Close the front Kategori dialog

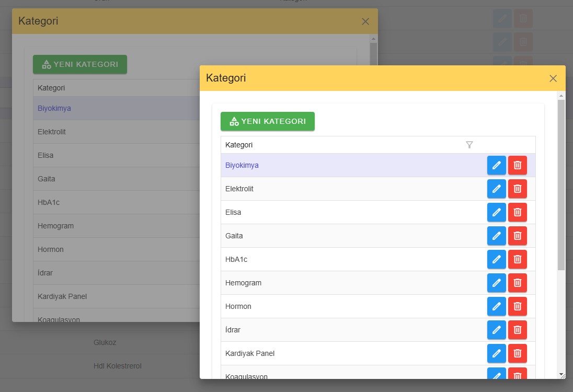[x=553, y=78]
